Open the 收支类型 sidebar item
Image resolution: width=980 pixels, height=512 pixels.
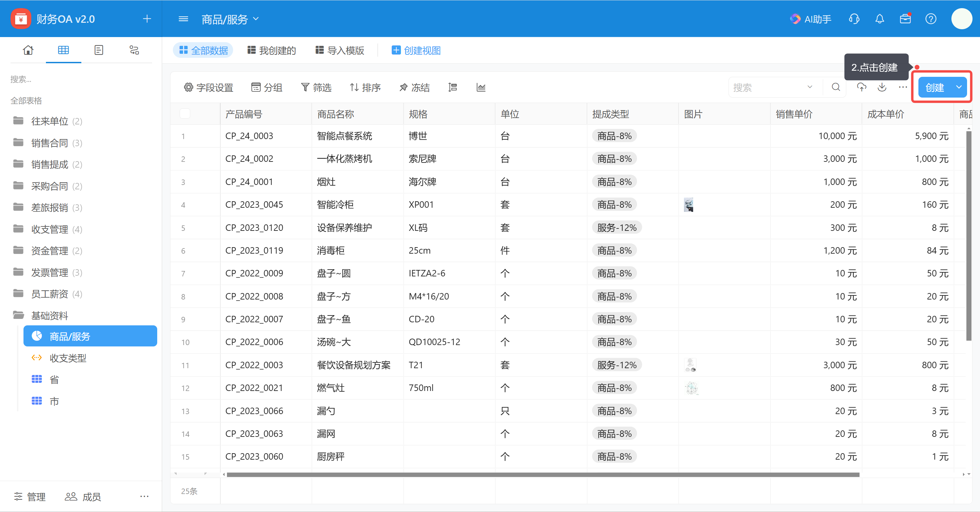pyautogui.click(x=59, y=358)
